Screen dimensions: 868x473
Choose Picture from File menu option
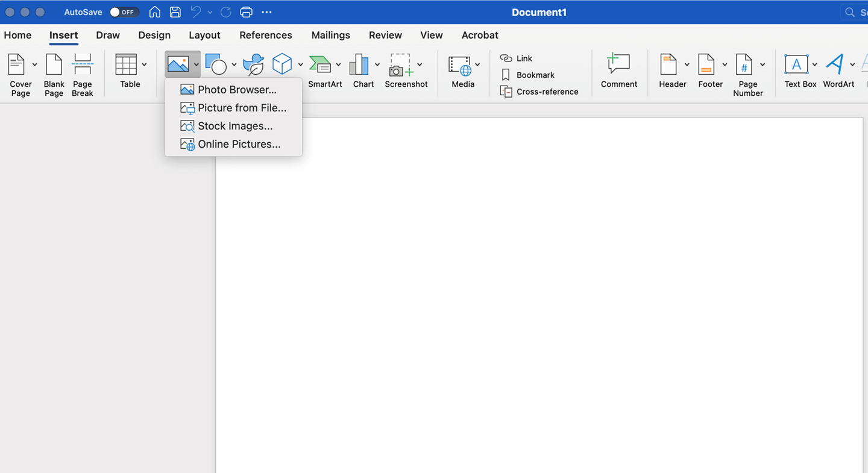click(242, 108)
